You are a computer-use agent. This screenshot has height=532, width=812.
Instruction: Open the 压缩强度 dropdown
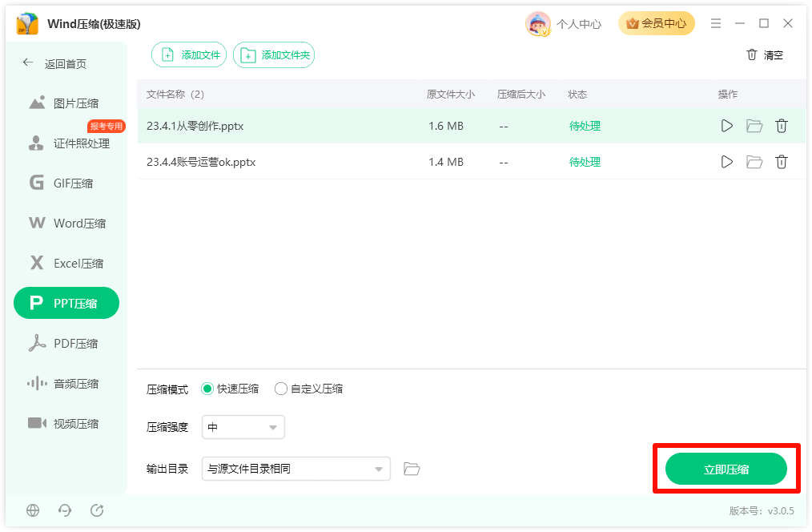coord(243,427)
